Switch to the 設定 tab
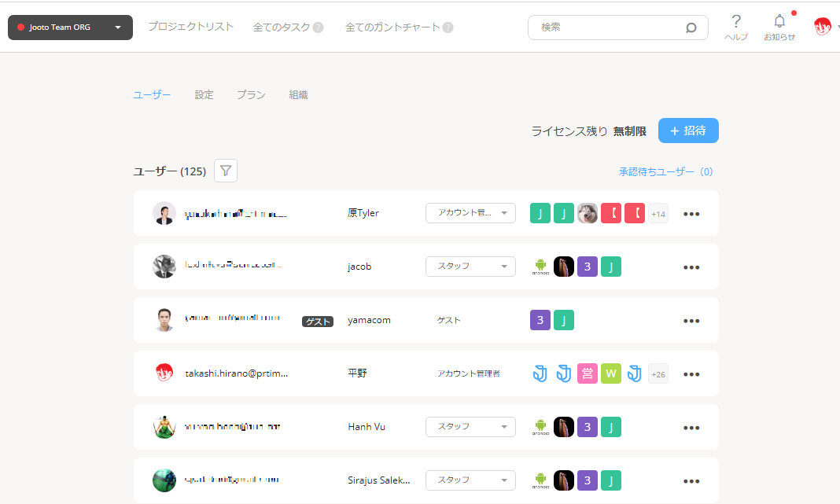Screen dimensions: 840x504 204,95
